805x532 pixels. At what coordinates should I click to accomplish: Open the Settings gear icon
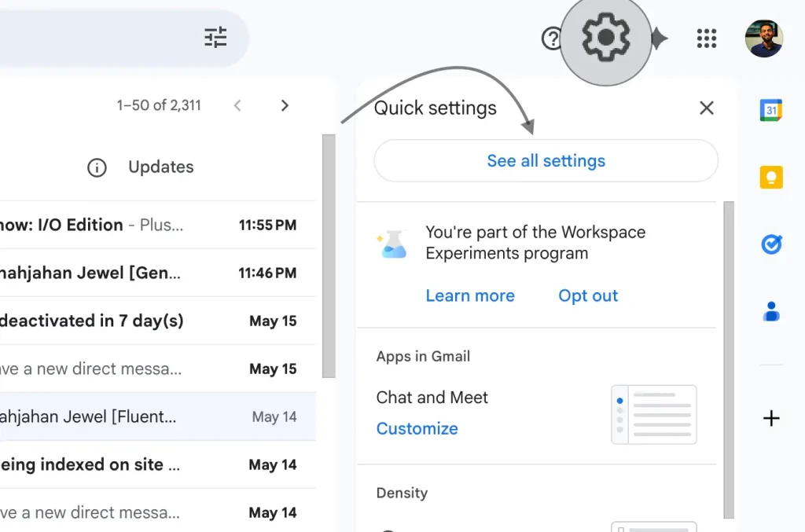pyautogui.click(x=606, y=38)
